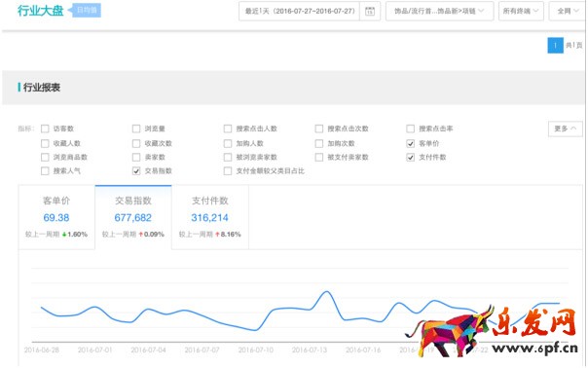The height and width of the screenshot is (368, 588).
Task: Select the 支付件数 tab
Action: [210, 217]
